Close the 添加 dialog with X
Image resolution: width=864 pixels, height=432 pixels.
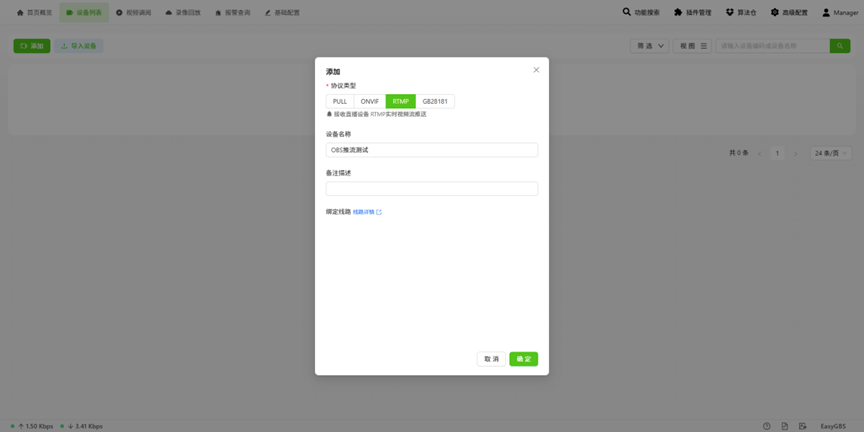pyautogui.click(x=536, y=70)
